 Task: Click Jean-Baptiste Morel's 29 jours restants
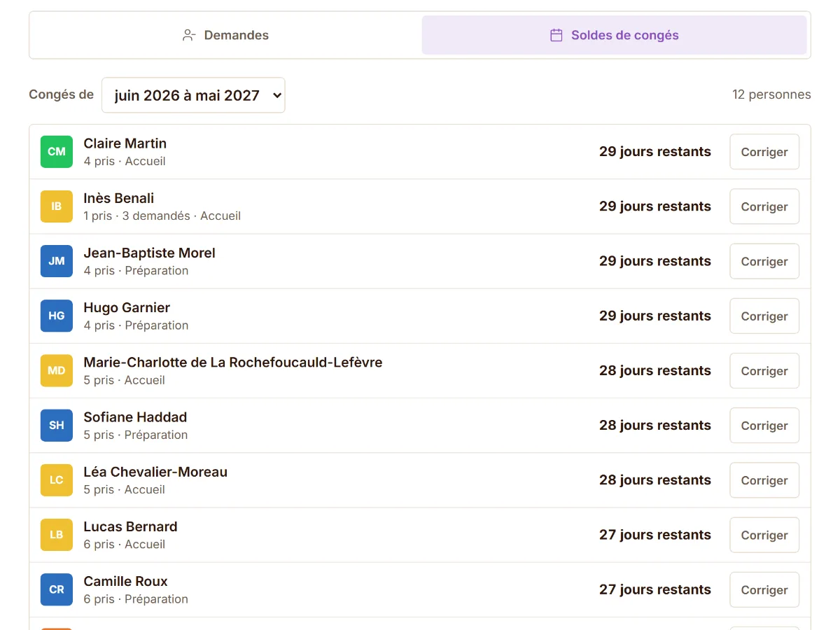pos(655,261)
